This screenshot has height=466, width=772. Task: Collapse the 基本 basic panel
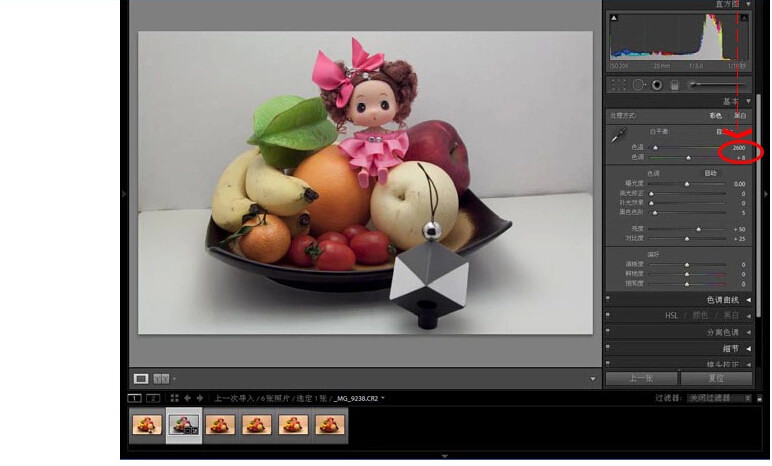point(748,101)
